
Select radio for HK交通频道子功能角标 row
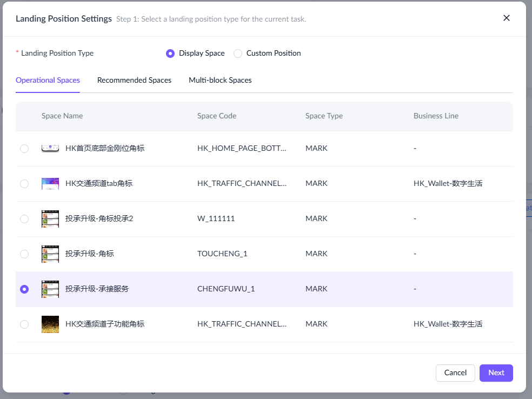pyautogui.click(x=24, y=324)
